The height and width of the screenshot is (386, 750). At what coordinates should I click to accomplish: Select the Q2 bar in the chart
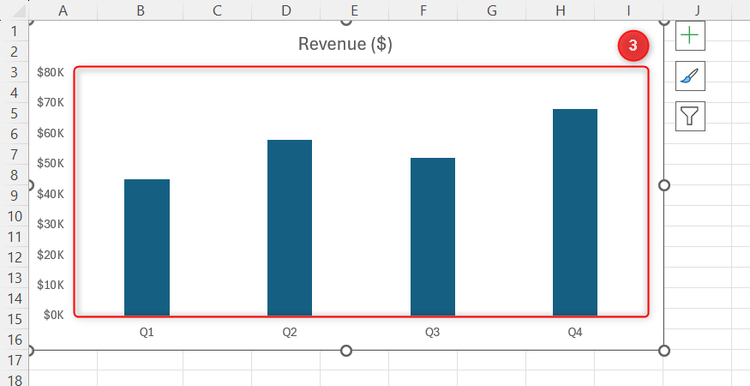pyautogui.click(x=289, y=228)
